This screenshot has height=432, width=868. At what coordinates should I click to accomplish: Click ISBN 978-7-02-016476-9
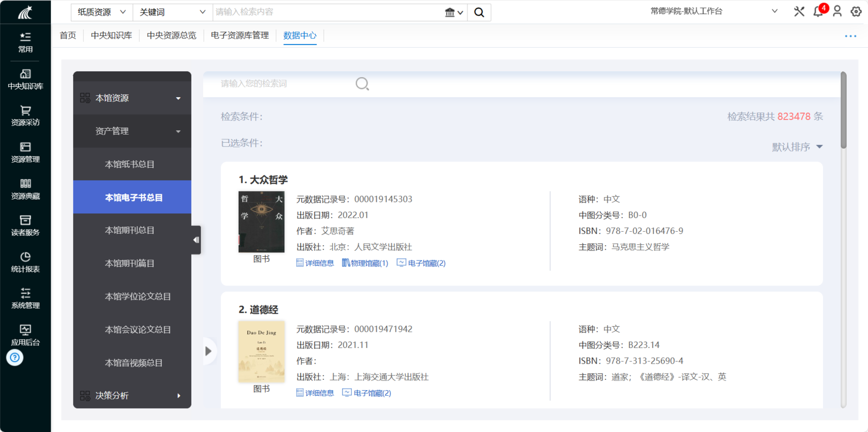[x=644, y=231]
